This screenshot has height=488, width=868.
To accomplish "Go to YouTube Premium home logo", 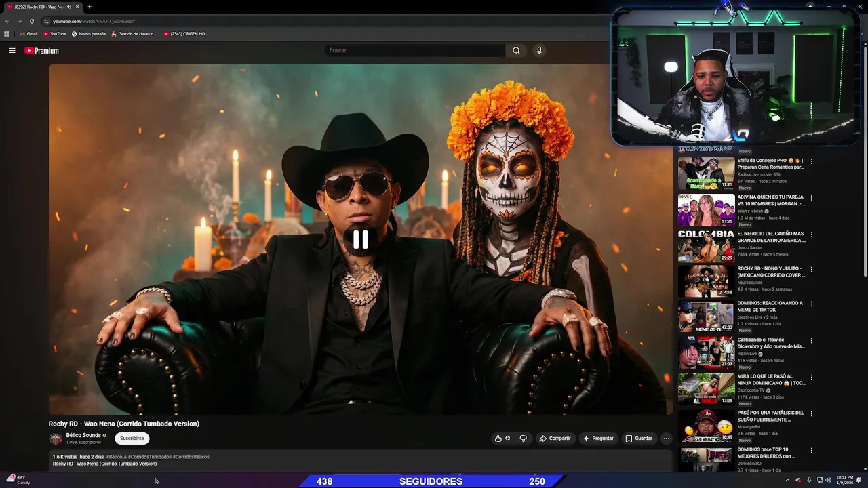I will coord(41,51).
